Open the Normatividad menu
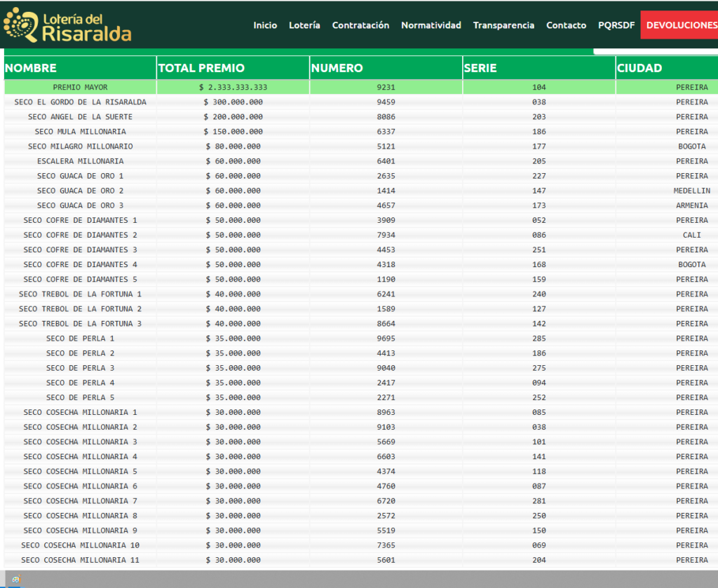This screenshot has width=718, height=588. coord(431,25)
